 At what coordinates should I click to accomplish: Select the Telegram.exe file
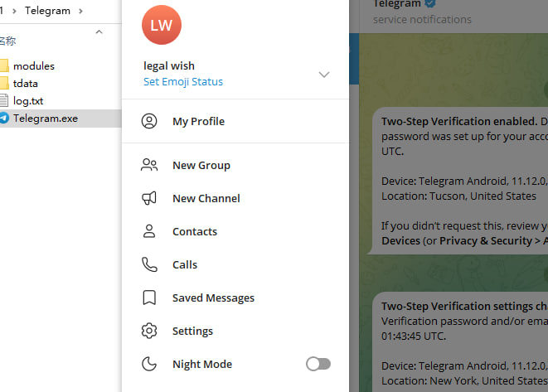coord(45,119)
